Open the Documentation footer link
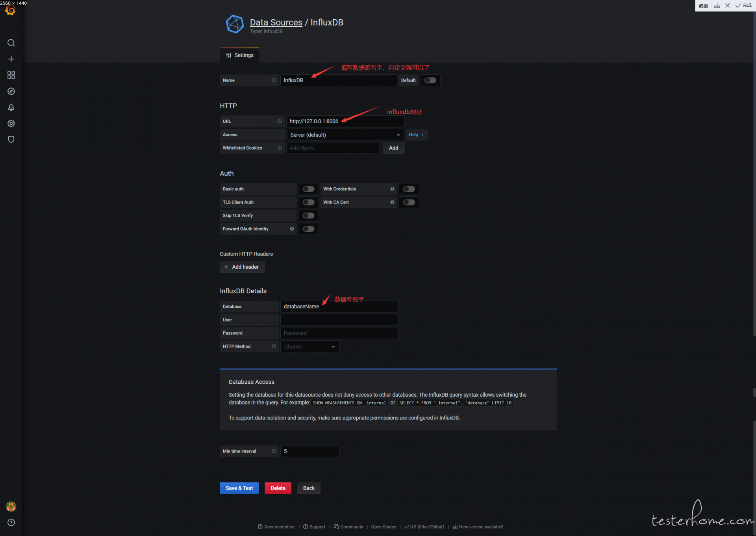 [x=276, y=527]
